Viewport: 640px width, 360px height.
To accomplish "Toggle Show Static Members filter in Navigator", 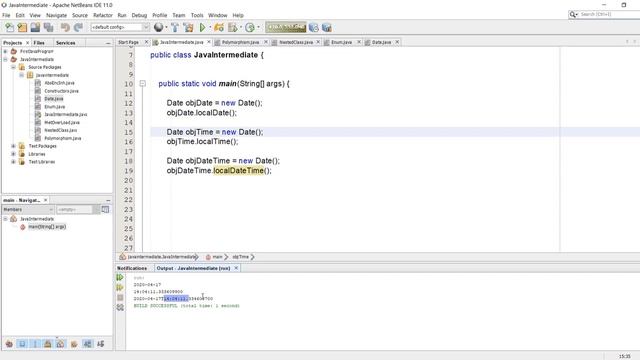I will click(35, 344).
